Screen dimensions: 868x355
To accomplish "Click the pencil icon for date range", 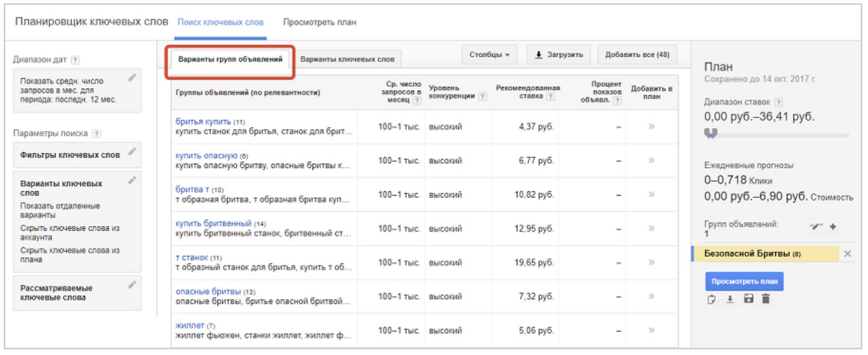I will click(x=131, y=78).
